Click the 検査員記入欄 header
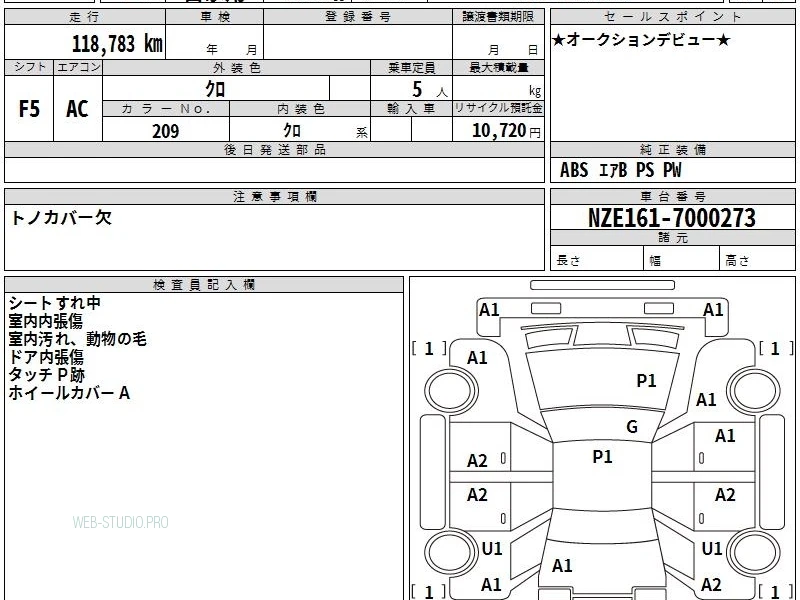 click(x=204, y=285)
